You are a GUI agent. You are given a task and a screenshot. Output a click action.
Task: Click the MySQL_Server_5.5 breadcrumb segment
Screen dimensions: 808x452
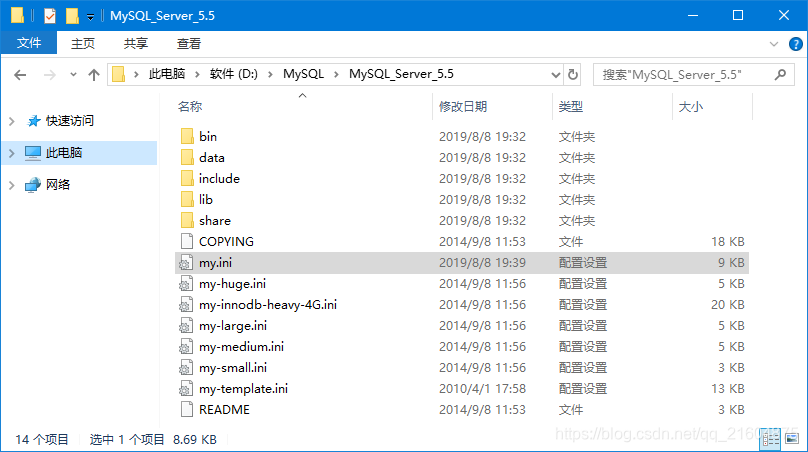tap(401, 74)
